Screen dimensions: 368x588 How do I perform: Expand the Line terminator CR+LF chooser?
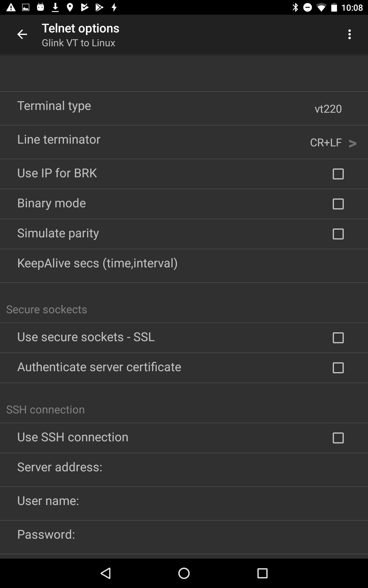click(x=333, y=142)
